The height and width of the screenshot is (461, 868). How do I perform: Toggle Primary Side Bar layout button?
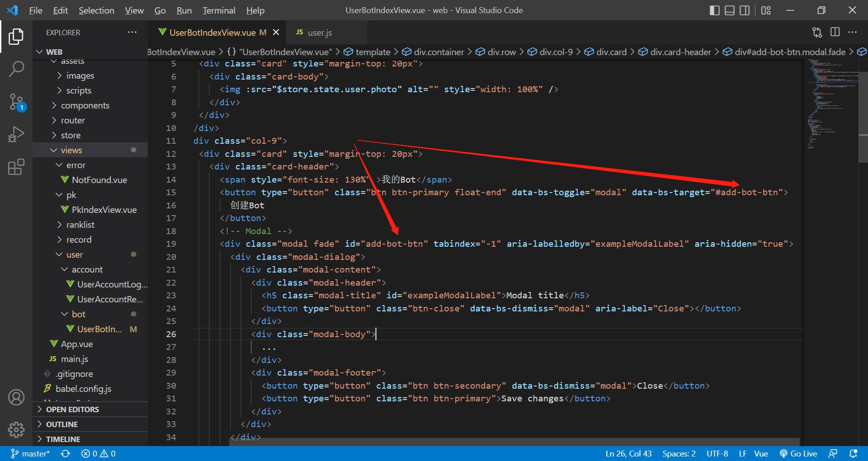714,10
